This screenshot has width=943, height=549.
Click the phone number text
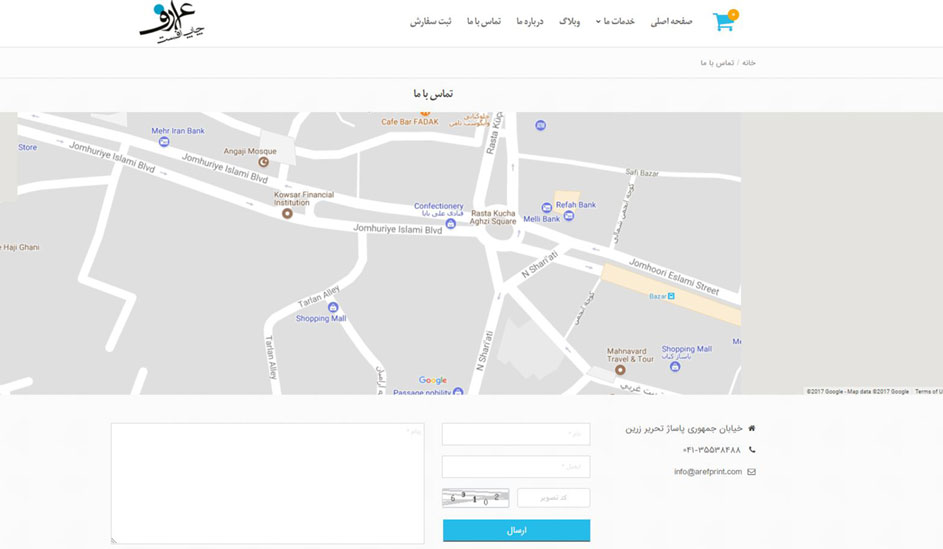[711, 450]
